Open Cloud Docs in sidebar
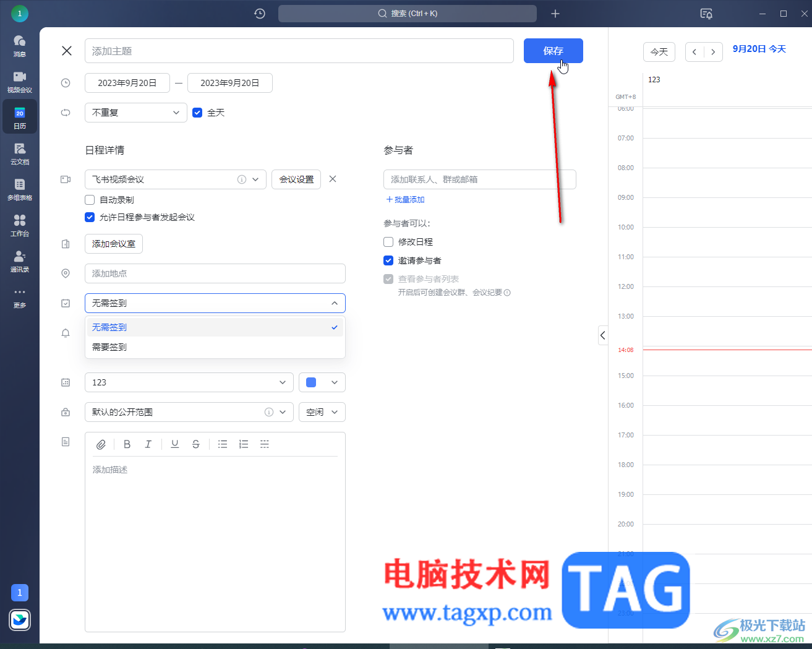This screenshot has width=812, height=649. (x=20, y=153)
